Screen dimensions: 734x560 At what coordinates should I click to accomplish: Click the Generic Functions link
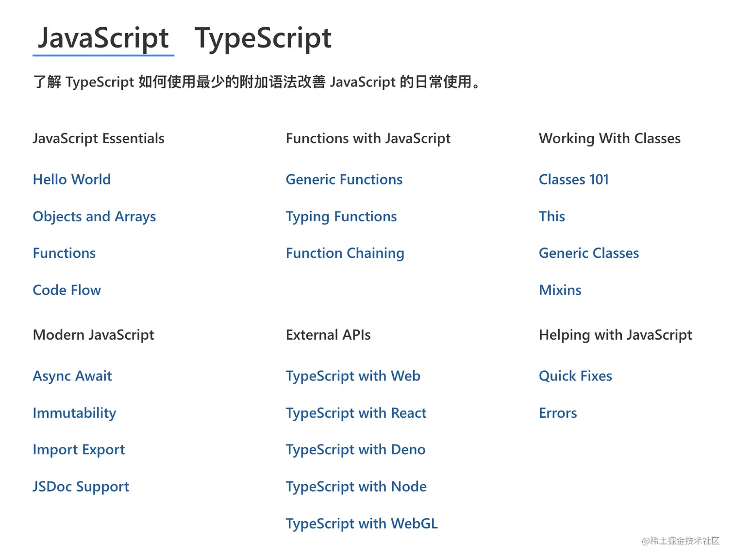click(x=344, y=180)
